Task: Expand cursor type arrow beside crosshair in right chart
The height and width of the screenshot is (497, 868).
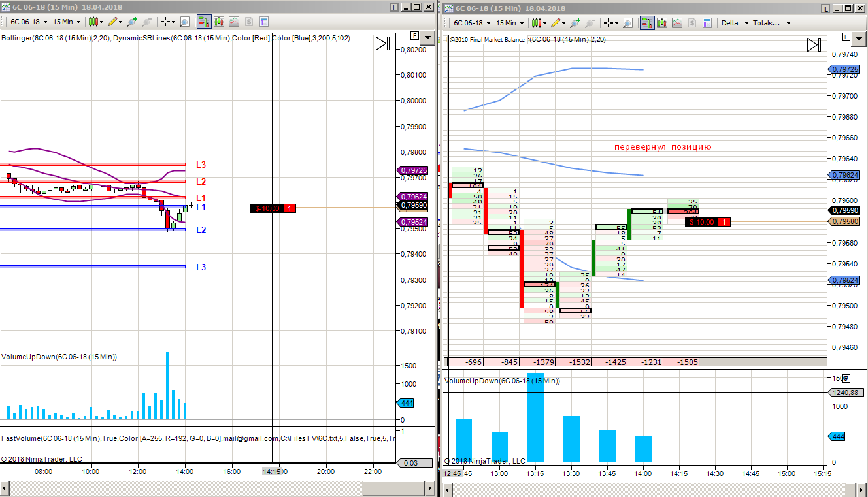Action: click(x=617, y=23)
